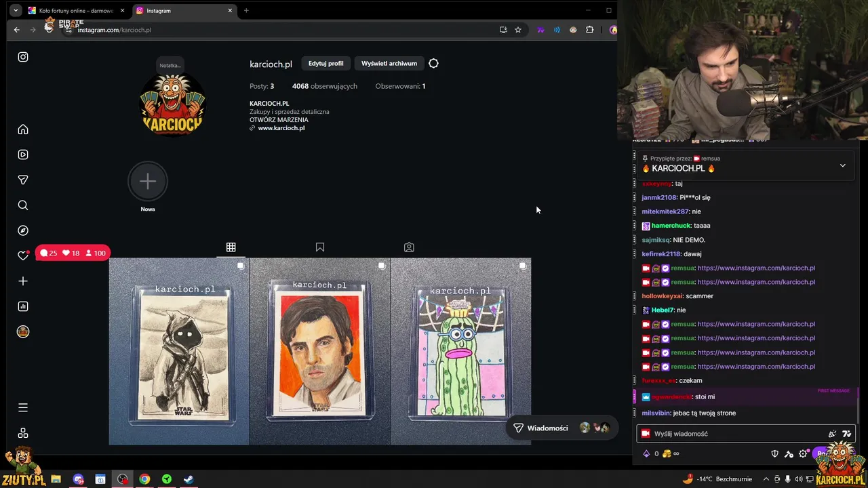This screenshot has height=488, width=868.
Task: Click janmk2108 username in chat
Action: click(658, 198)
